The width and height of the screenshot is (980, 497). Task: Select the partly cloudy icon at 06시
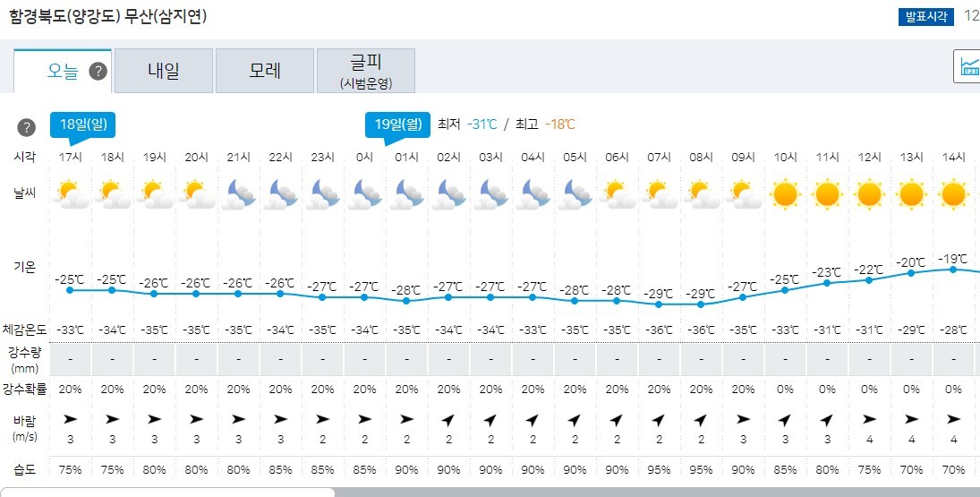(617, 193)
